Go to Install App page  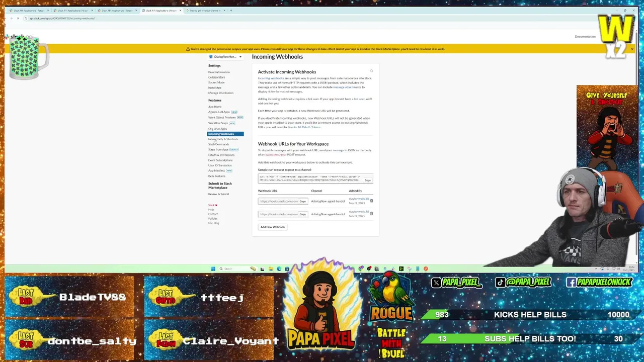[215, 87]
